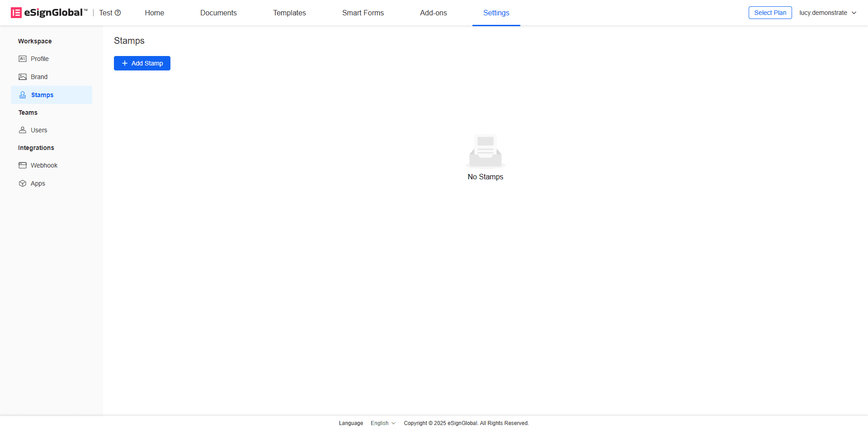Open Webhook via its window icon
The height and width of the screenshot is (430, 868).
(23, 165)
